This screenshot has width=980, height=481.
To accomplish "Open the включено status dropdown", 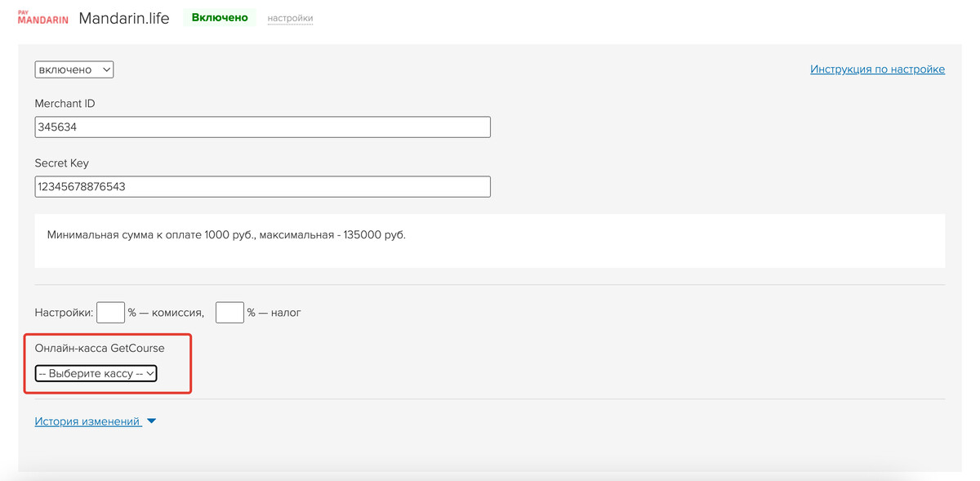I will pyautogui.click(x=74, y=69).
